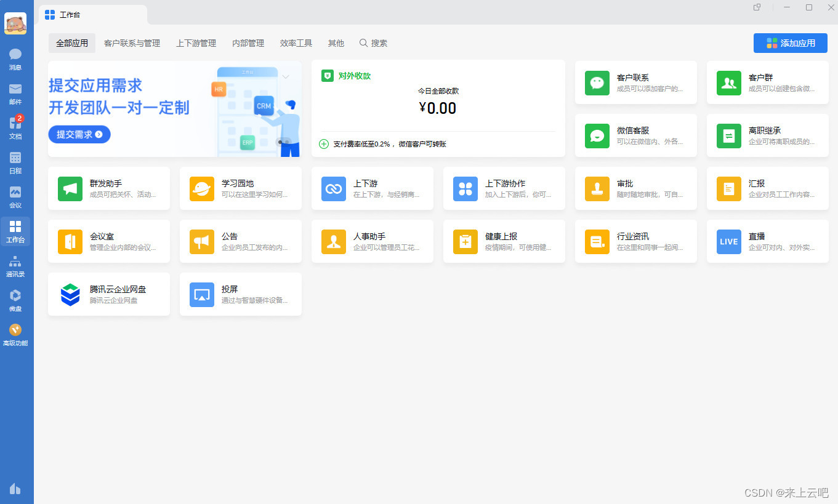Open the 腾讯云企业网盘 app icon
The width and height of the screenshot is (838, 504).
point(70,294)
